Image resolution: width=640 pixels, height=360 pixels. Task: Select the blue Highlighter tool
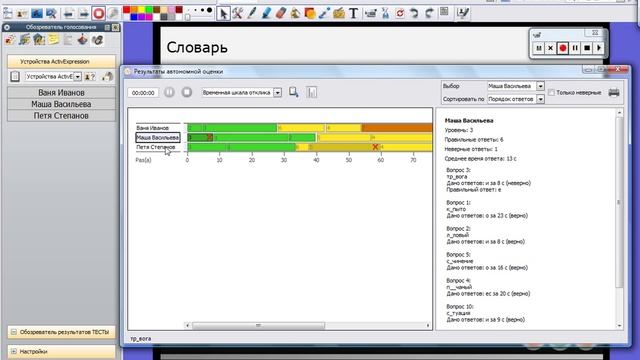266,13
